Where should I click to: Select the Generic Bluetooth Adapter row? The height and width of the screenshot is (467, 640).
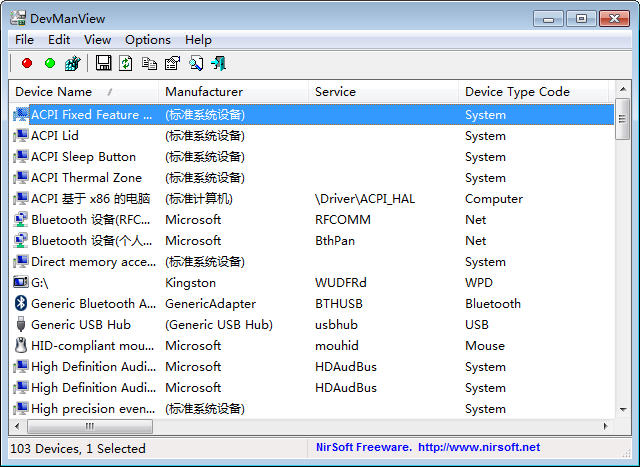[x=311, y=304]
